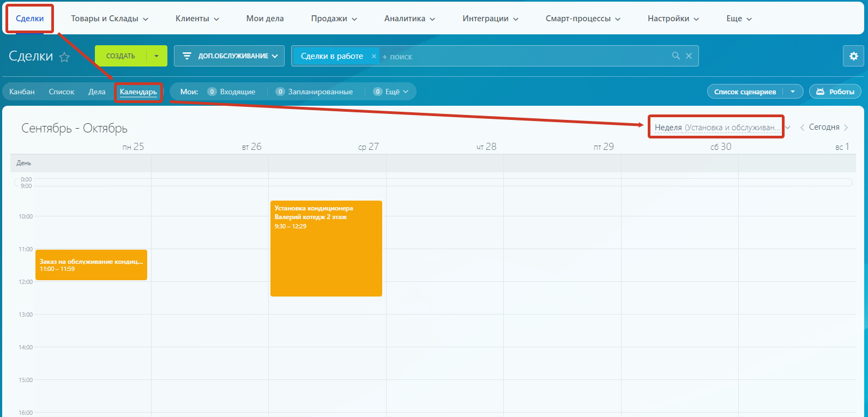The image size is (868, 417).
Task: Expand the Еще top menu
Action: [739, 19]
